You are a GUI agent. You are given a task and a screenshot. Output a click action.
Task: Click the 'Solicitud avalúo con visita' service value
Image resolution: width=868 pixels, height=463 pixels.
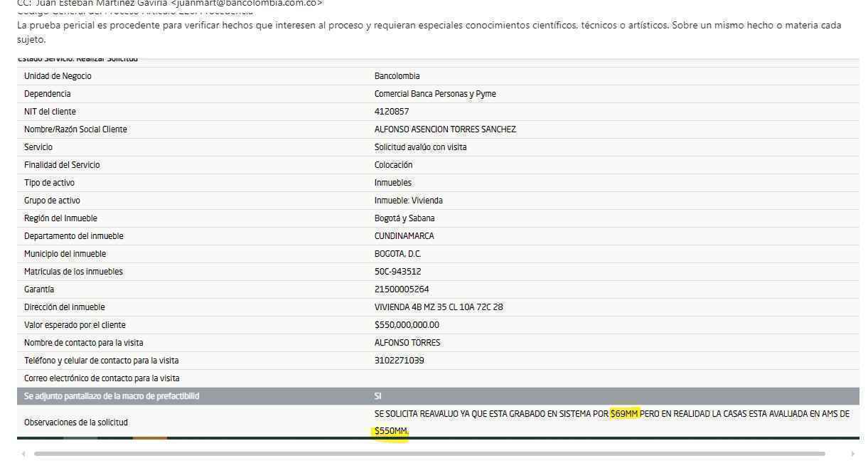[420, 147]
